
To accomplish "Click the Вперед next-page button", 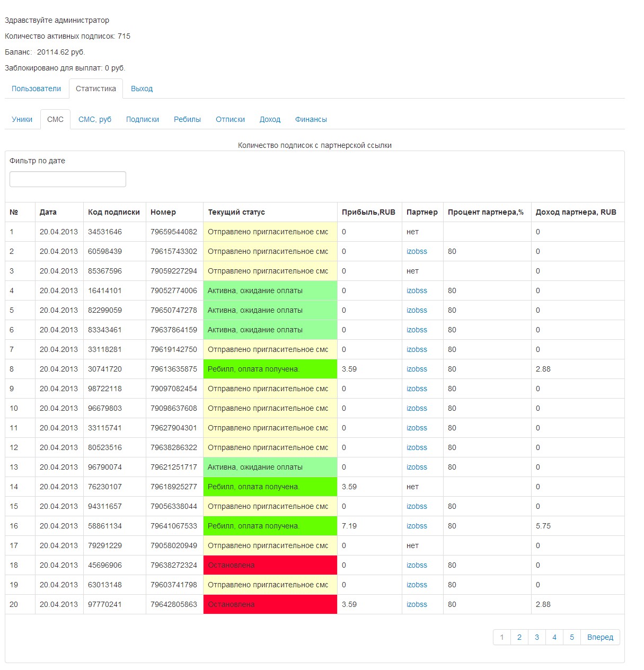I will (x=600, y=637).
